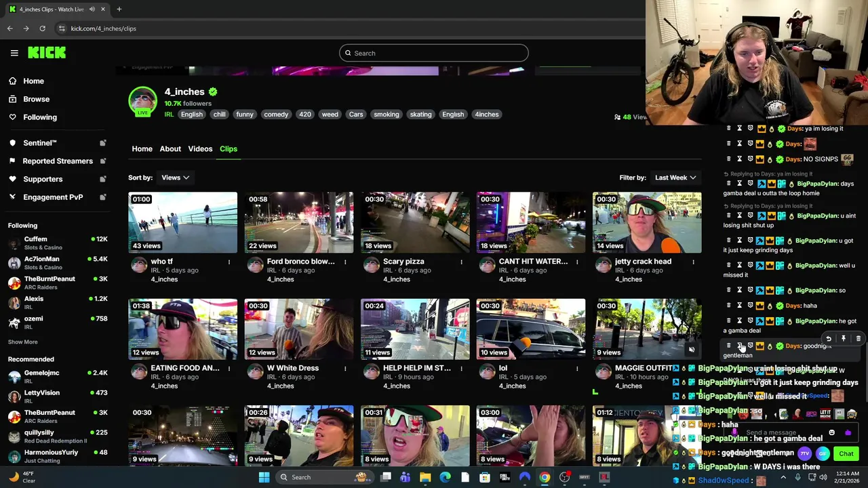This screenshot has height=488, width=868.
Task: Open the Kick hamburger sidebar menu
Action: point(14,53)
